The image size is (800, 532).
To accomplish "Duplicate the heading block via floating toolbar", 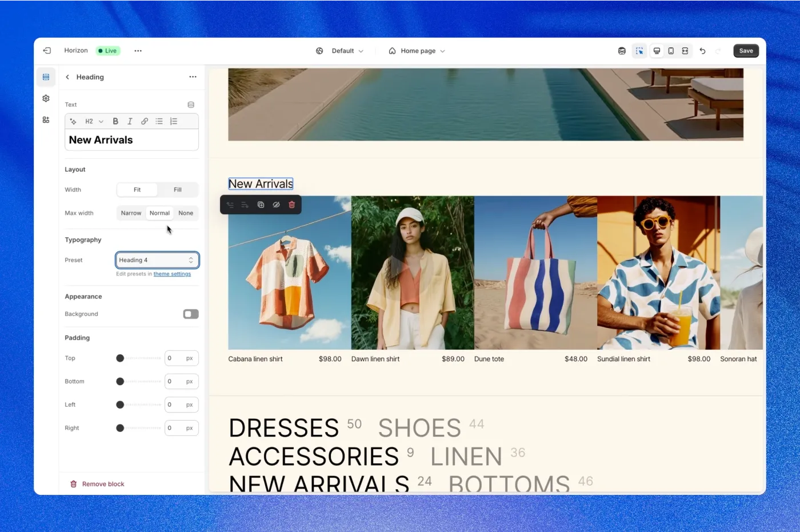I will pos(261,205).
